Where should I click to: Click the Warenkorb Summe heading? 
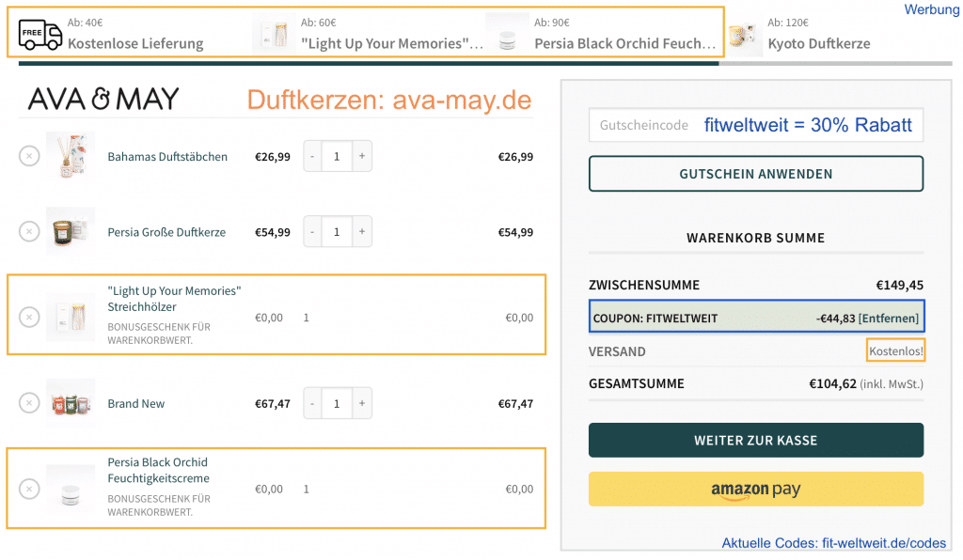click(x=755, y=238)
